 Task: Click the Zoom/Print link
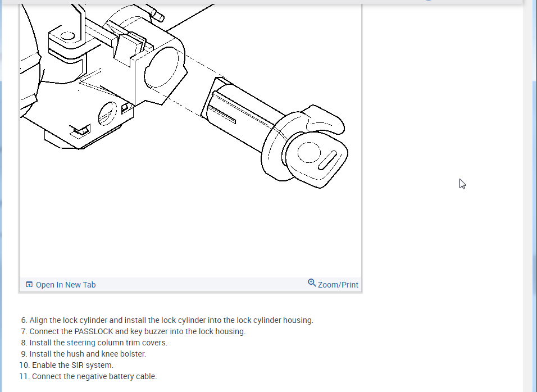click(x=338, y=285)
